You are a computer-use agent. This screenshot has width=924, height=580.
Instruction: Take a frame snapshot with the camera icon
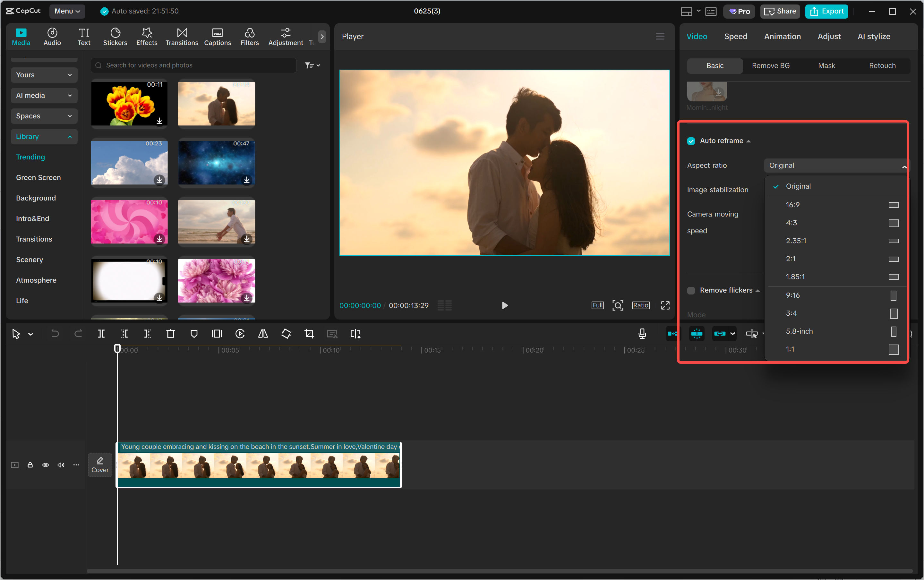click(x=618, y=305)
